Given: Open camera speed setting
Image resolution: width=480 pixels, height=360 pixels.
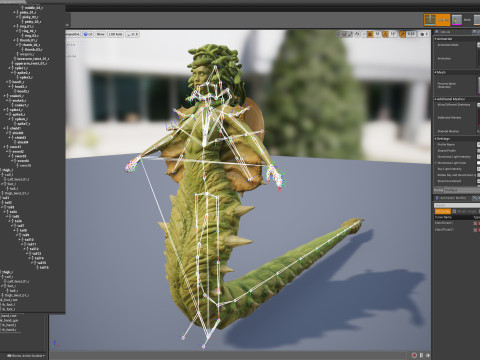Looking at the screenshot, I should pyautogui.click(x=424, y=34).
